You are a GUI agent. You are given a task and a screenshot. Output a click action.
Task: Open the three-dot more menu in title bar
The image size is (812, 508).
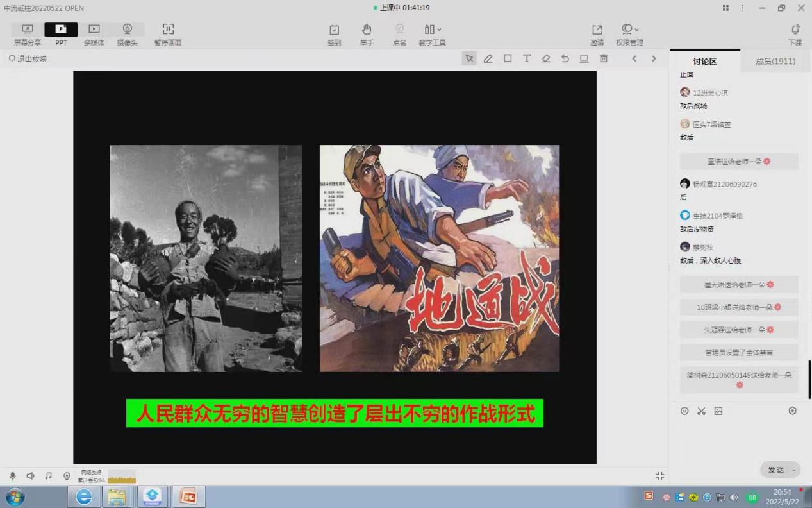tap(742, 8)
